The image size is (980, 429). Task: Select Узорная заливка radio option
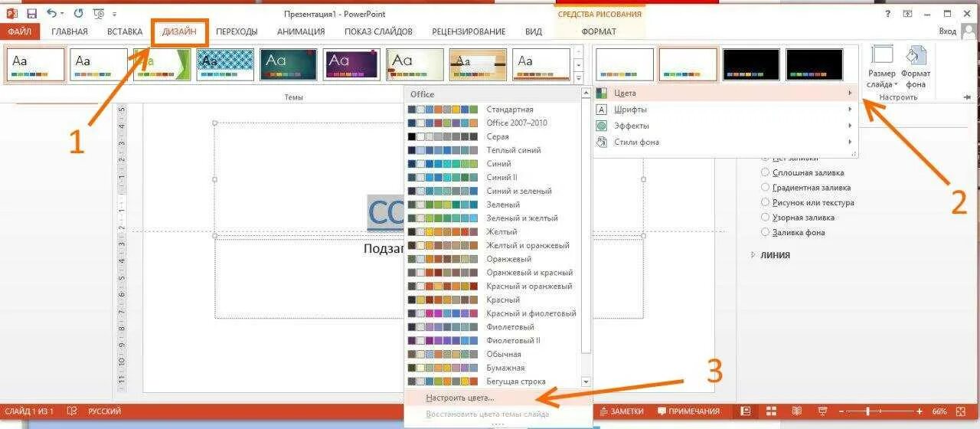coord(766,218)
